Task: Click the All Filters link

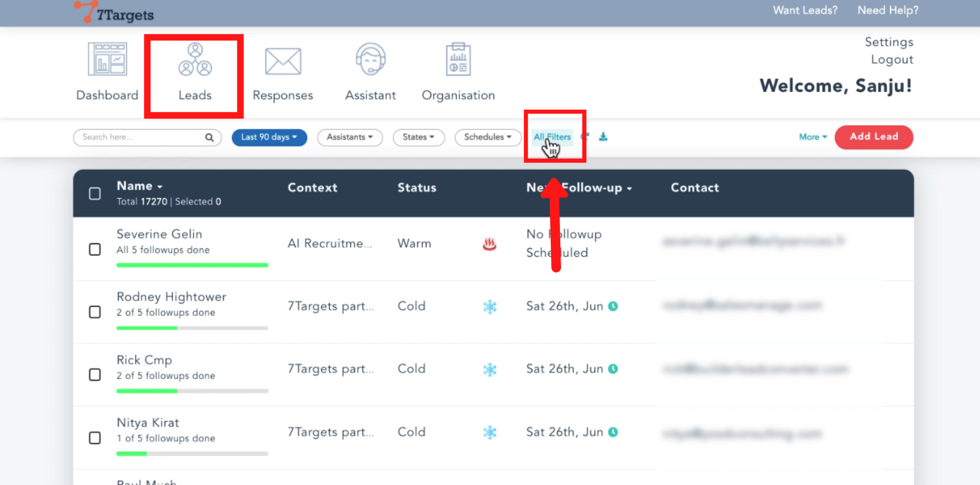Action: point(552,137)
